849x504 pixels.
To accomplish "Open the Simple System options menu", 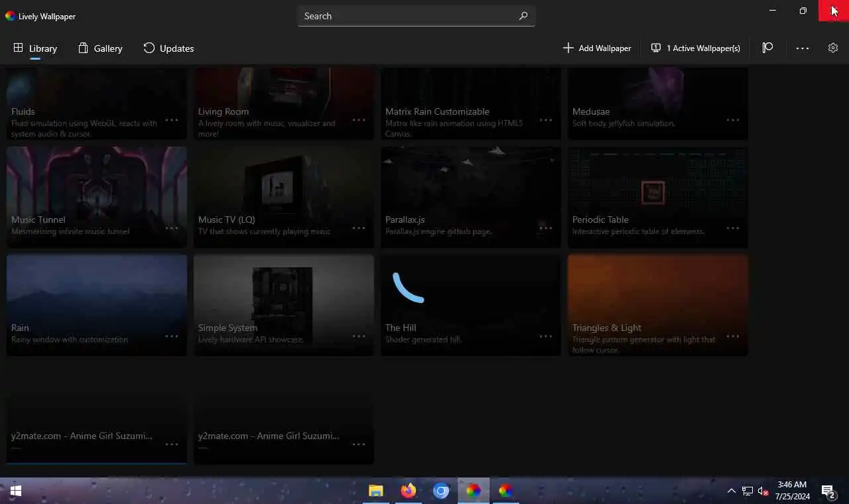I will [x=359, y=336].
